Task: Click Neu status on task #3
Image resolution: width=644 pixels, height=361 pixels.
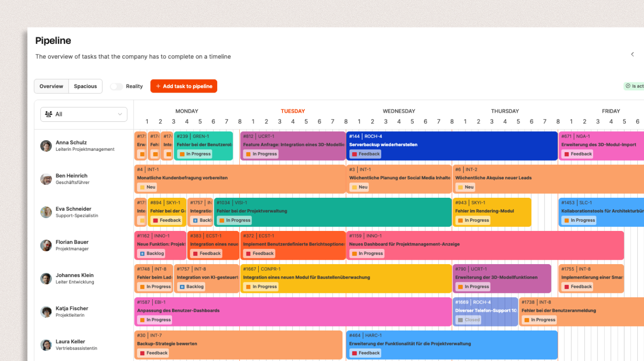Action: pos(360,187)
